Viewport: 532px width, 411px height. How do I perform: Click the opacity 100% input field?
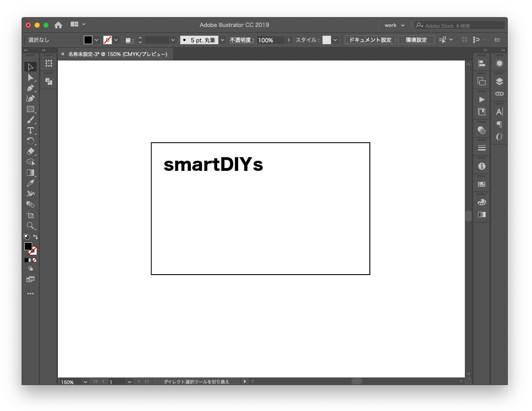[271, 40]
